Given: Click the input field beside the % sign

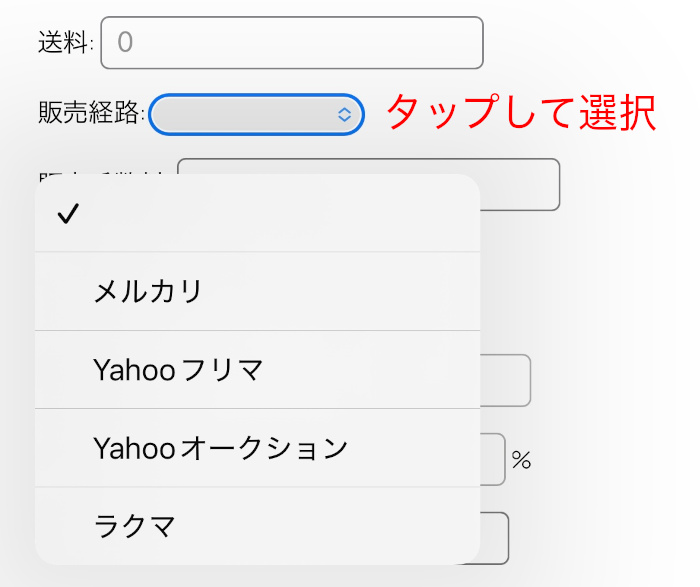Looking at the screenshot, I should [493, 459].
